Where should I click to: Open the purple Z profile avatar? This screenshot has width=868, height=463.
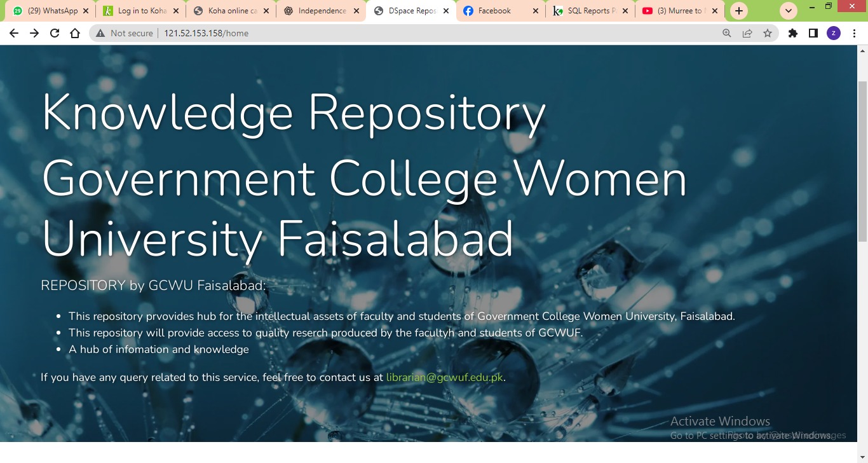[834, 33]
